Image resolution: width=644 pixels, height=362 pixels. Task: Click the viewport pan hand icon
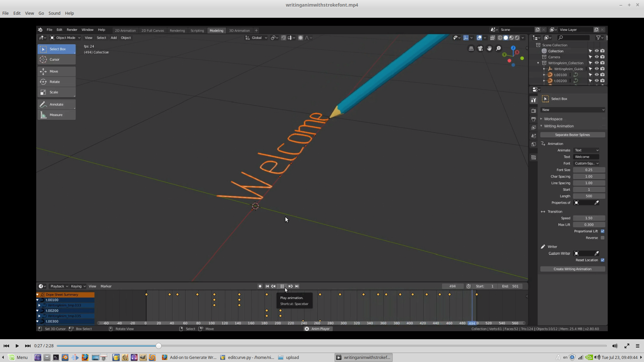[489, 49]
